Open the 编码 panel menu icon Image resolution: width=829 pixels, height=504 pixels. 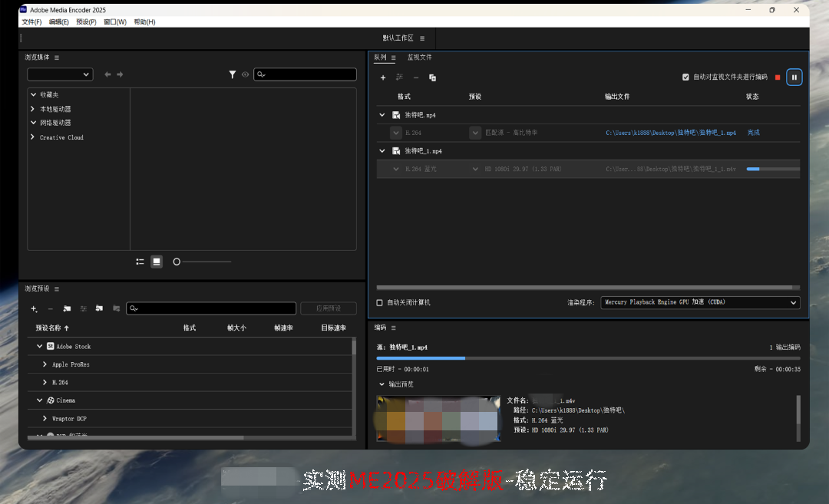[393, 328]
